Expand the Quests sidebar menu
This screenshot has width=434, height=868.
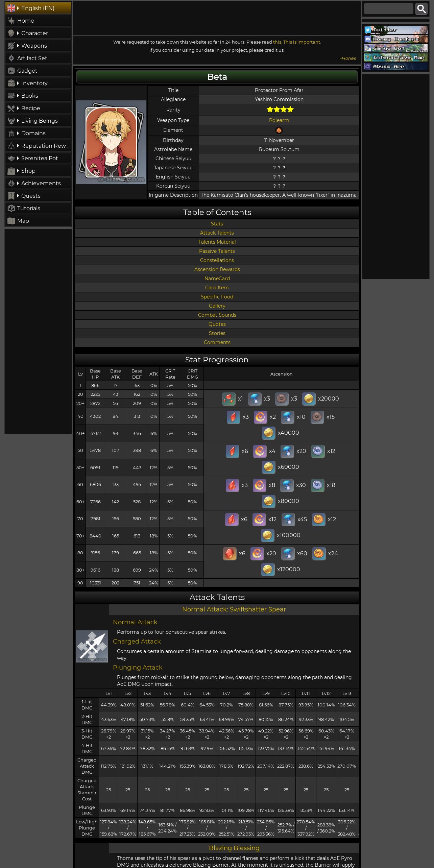(38, 196)
